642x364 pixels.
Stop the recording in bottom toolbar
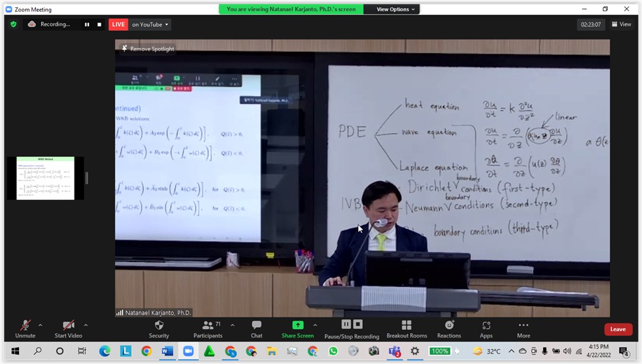coord(358,325)
